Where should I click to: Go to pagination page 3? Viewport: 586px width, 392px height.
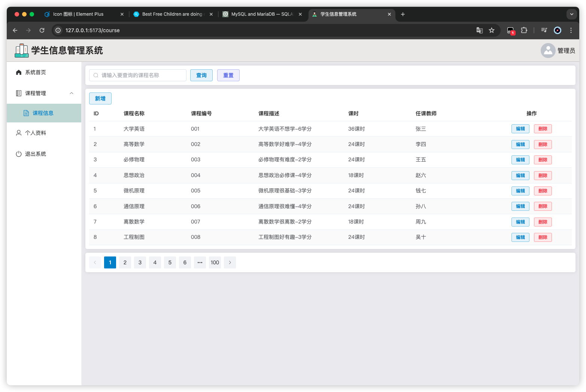coord(140,262)
